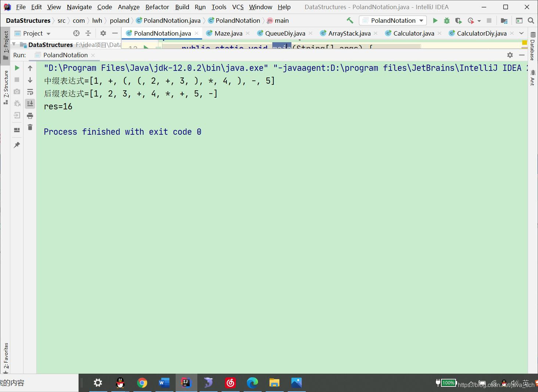Open Project panel gear options
The image size is (538, 392).
click(103, 33)
